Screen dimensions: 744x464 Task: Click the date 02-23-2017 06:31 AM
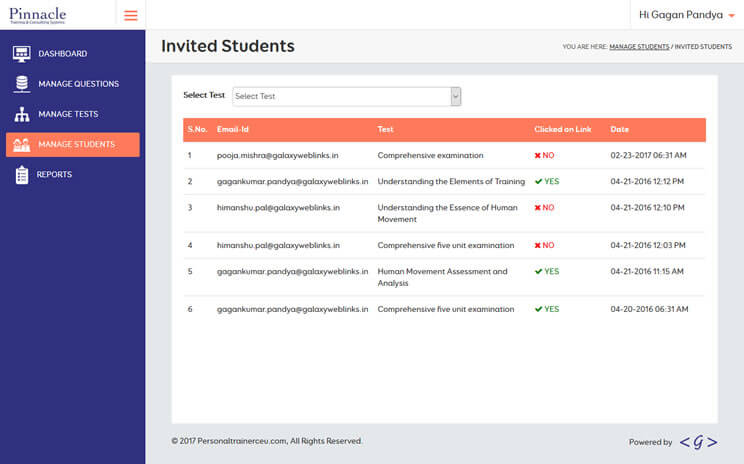tap(648, 156)
